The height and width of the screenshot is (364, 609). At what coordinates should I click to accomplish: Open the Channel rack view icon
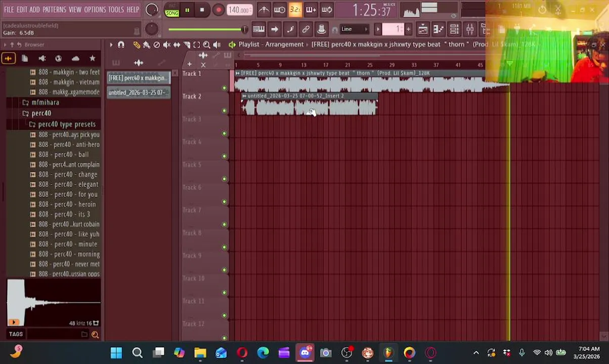pos(454,29)
